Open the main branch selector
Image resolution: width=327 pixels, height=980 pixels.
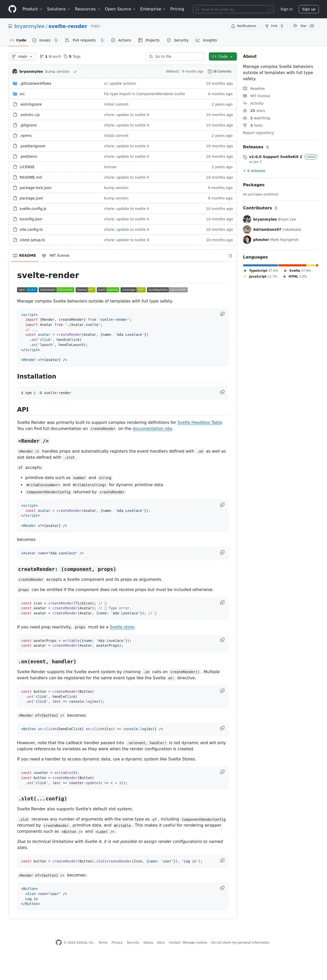pos(22,57)
